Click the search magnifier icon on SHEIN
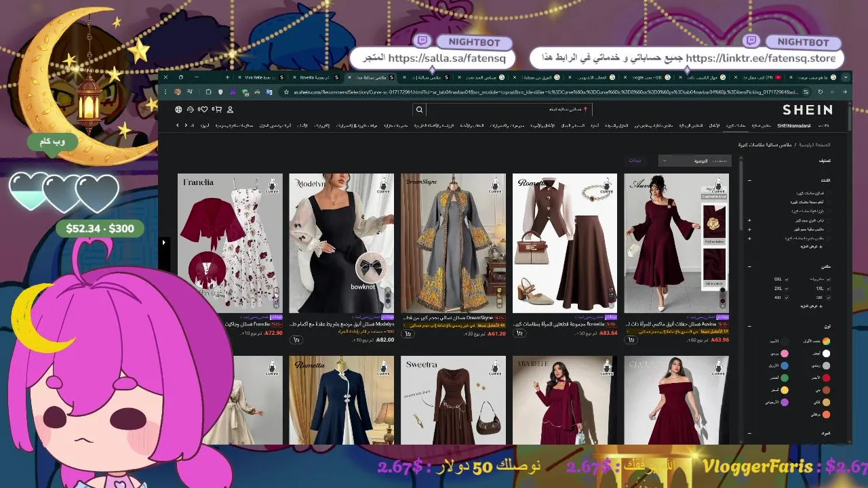Viewport: 868px width, 488px height. coord(419,109)
